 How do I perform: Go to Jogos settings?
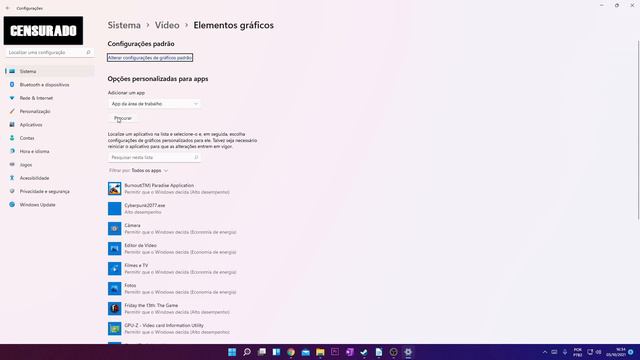click(50, 164)
